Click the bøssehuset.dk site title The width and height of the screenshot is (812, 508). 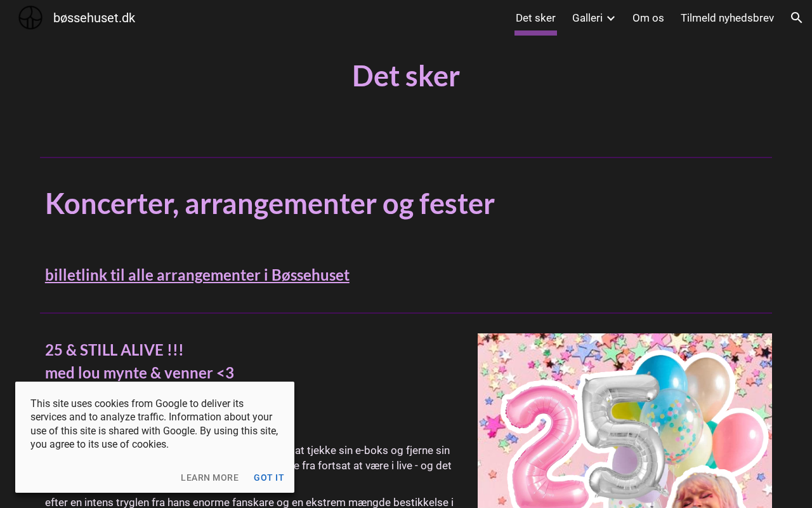coord(94,18)
